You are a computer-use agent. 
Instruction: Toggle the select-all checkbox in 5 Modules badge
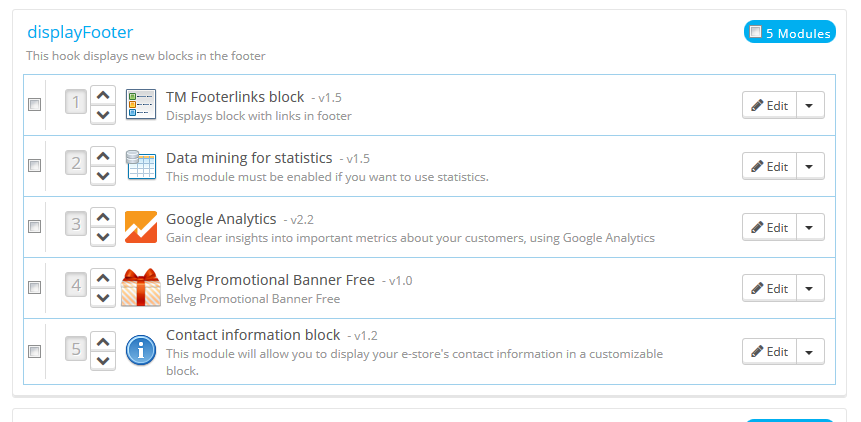coord(756,32)
